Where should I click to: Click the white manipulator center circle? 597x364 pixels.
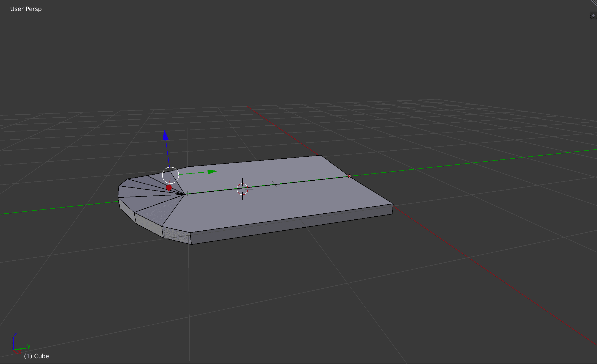pos(171,175)
